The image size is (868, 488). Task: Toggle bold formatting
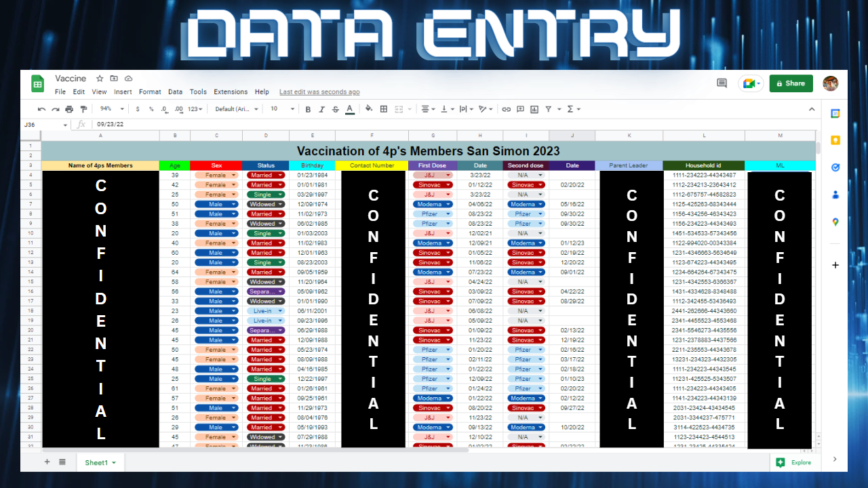[x=308, y=109]
